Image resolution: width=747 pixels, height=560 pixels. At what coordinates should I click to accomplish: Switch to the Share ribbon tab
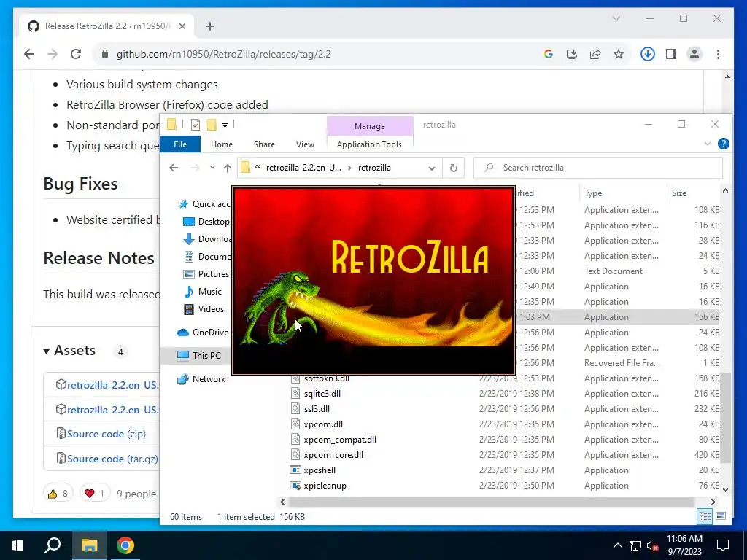pos(264,144)
